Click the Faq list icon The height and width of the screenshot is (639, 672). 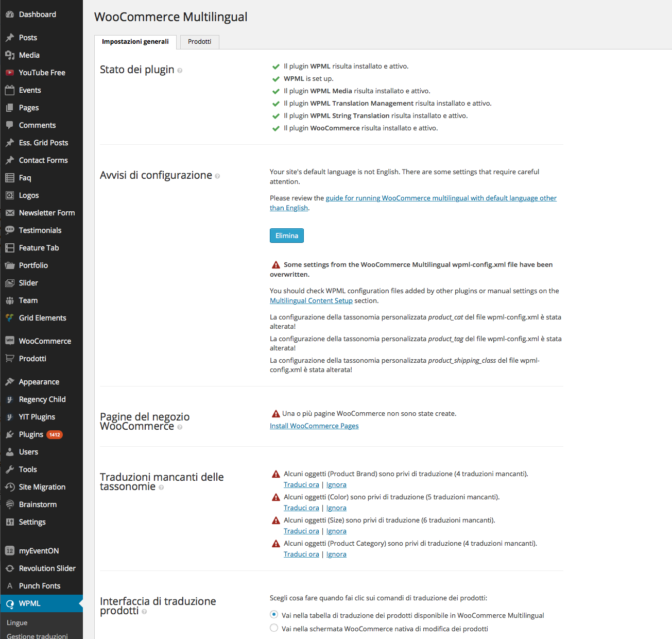click(10, 178)
